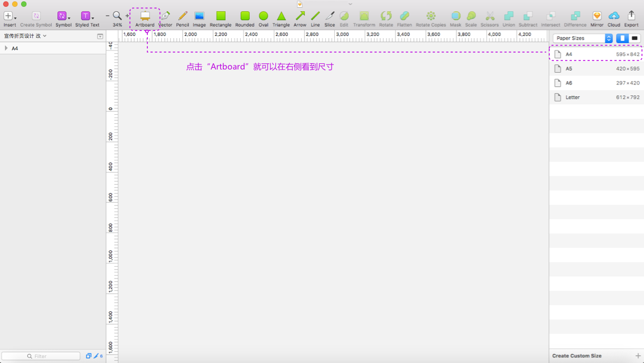
Task: Click the Edit tool
Action: coord(344,18)
